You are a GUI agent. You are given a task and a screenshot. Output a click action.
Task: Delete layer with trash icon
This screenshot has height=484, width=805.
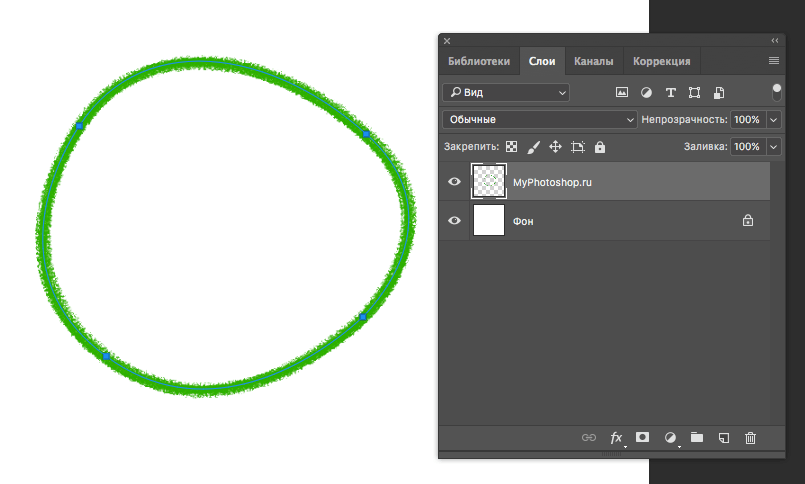[x=751, y=438]
